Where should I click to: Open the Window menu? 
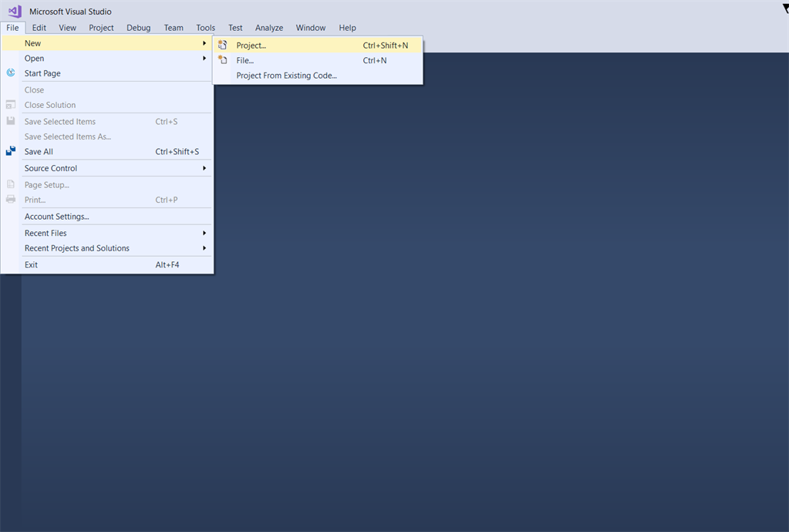pos(311,28)
